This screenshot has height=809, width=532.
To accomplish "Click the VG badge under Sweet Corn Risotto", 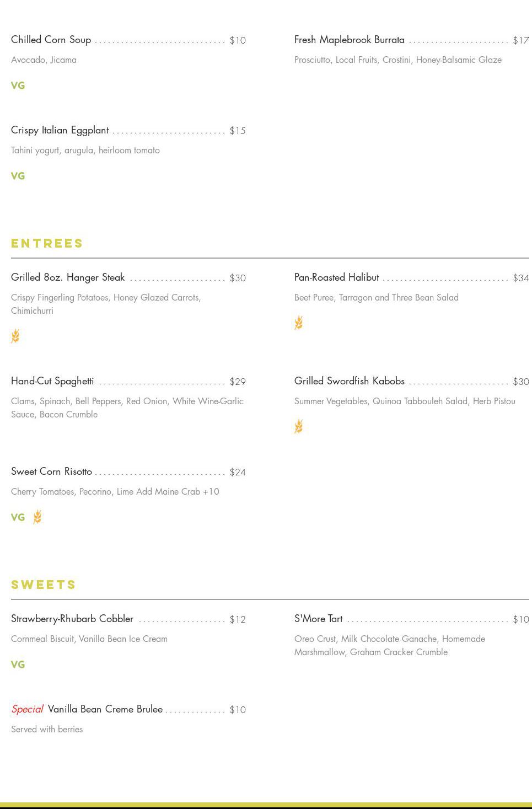I will [18, 517].
